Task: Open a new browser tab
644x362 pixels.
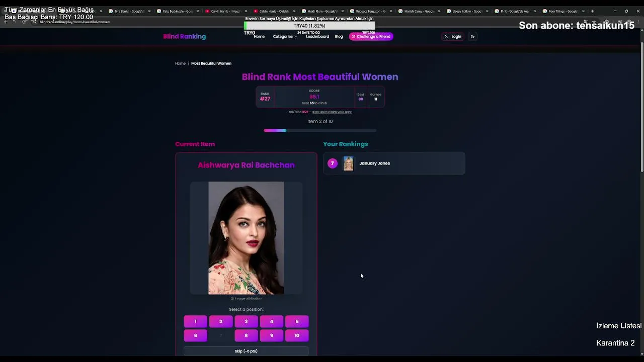Action: (592, 11)
